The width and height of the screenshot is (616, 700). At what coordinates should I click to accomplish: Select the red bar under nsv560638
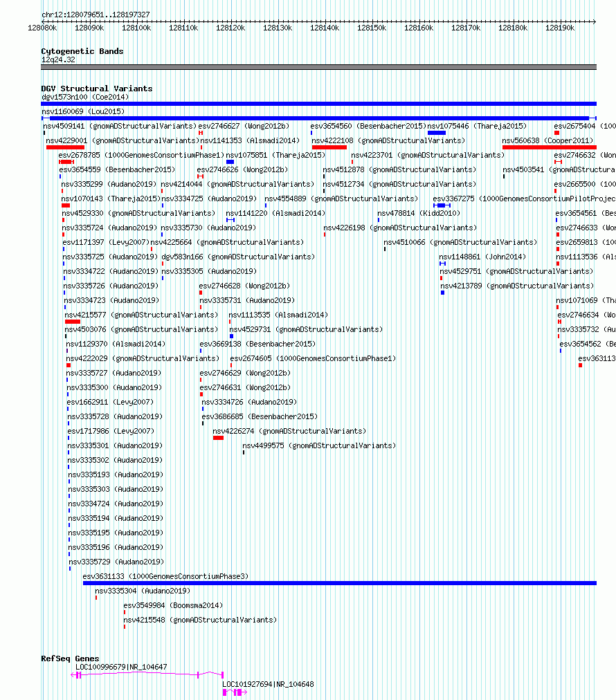click(x=549, y=147)
